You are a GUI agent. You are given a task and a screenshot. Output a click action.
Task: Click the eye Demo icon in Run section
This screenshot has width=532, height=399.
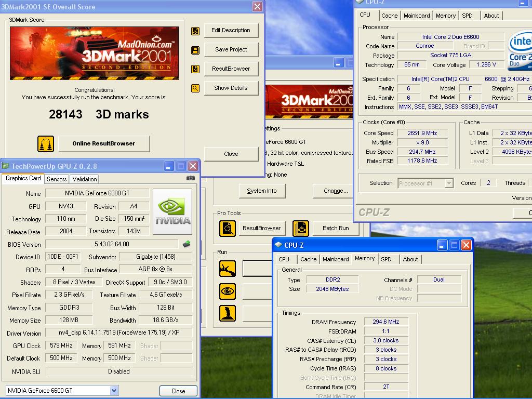point(228,291)
